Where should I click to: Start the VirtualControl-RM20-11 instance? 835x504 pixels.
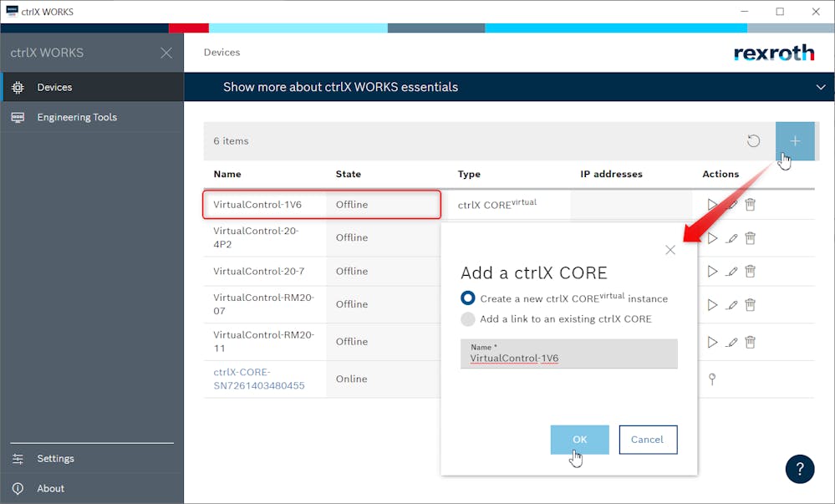tap(712, 342)
